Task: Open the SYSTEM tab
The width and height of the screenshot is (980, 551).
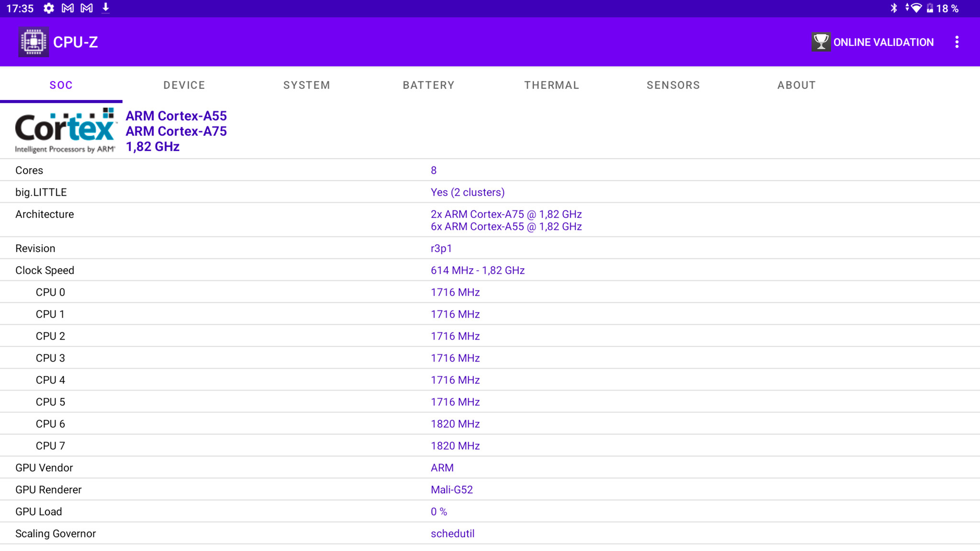Action: pos(307,85)
